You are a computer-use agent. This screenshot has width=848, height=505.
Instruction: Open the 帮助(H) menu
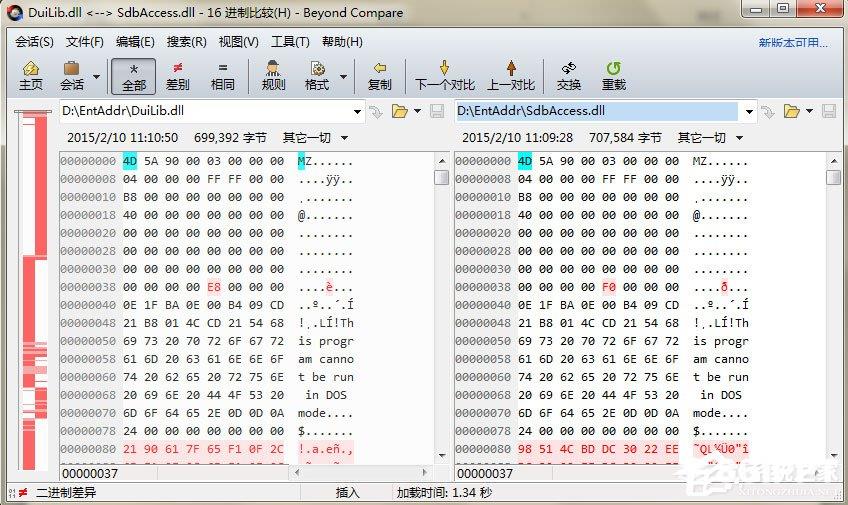[342, 42]
